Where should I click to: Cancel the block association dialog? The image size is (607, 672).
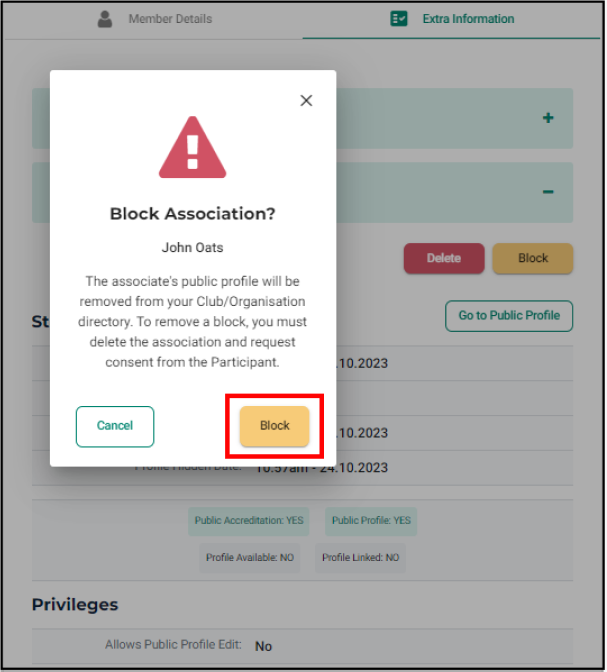[x=115, y=426]
